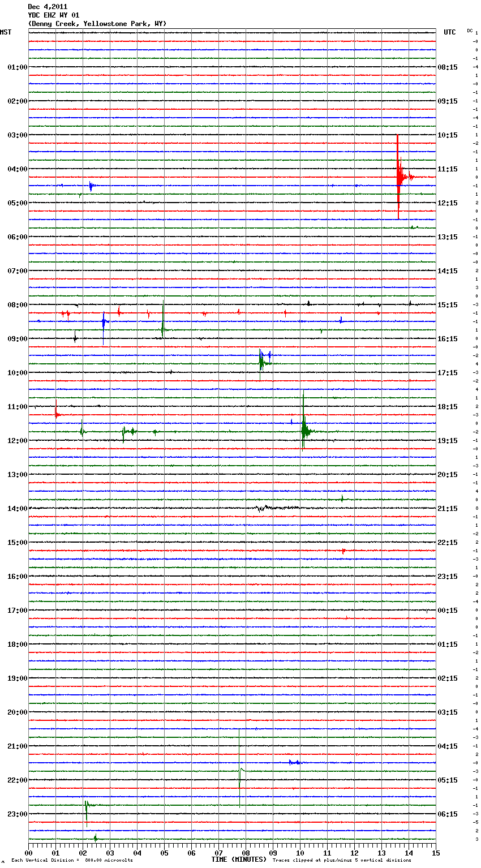Click the "Traces clipped at plus/minus 5 vertical divisions" note
Viewport: 481px width, 868px height.
pyautogui.click(x=342, y=861)
